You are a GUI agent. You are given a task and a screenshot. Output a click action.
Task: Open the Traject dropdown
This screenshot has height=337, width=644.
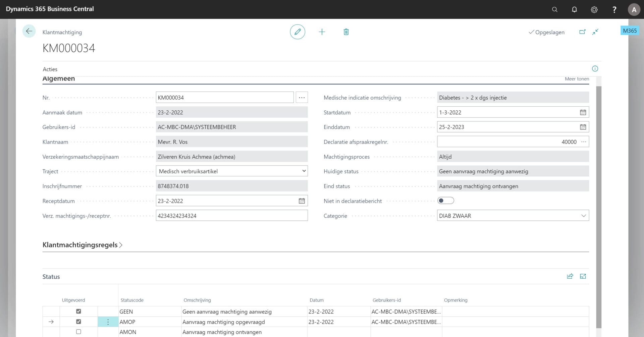232,171
